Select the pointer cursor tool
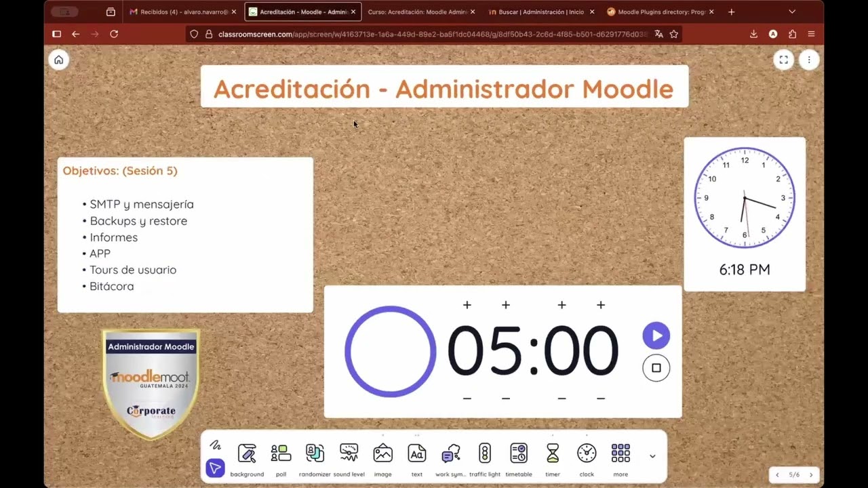 [x=215, y=468]
